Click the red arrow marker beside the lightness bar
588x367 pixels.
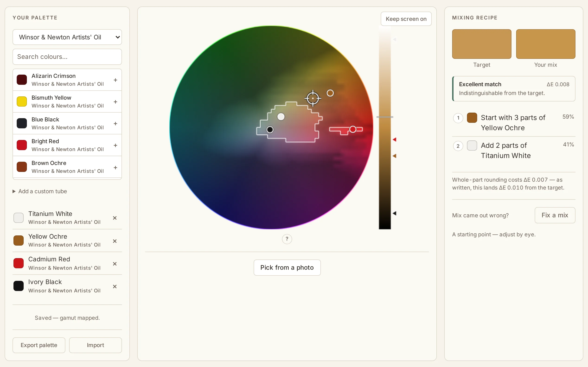pyautogui.click(x=394, y=139)
